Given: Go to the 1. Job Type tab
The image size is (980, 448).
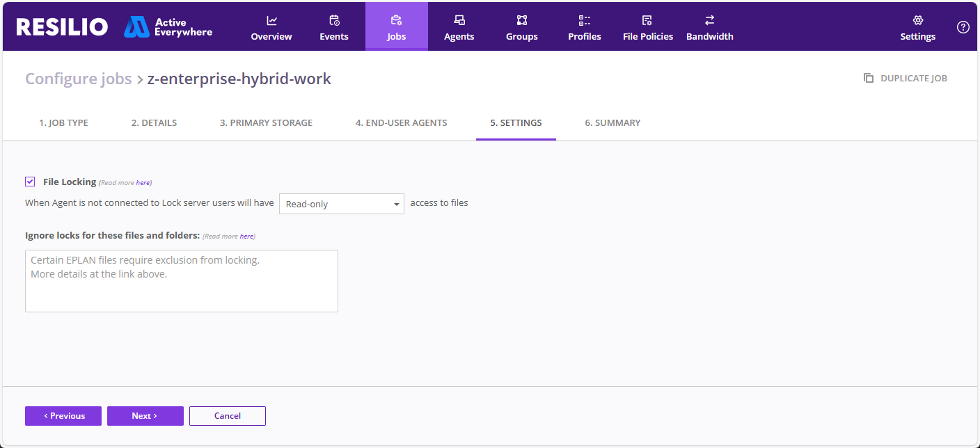Looking at the screenshot, I should [63, 122].
